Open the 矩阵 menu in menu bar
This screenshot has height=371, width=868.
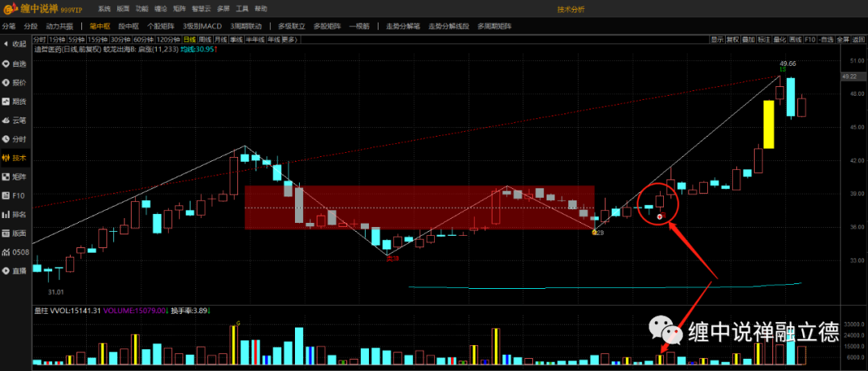coord(179,10)
